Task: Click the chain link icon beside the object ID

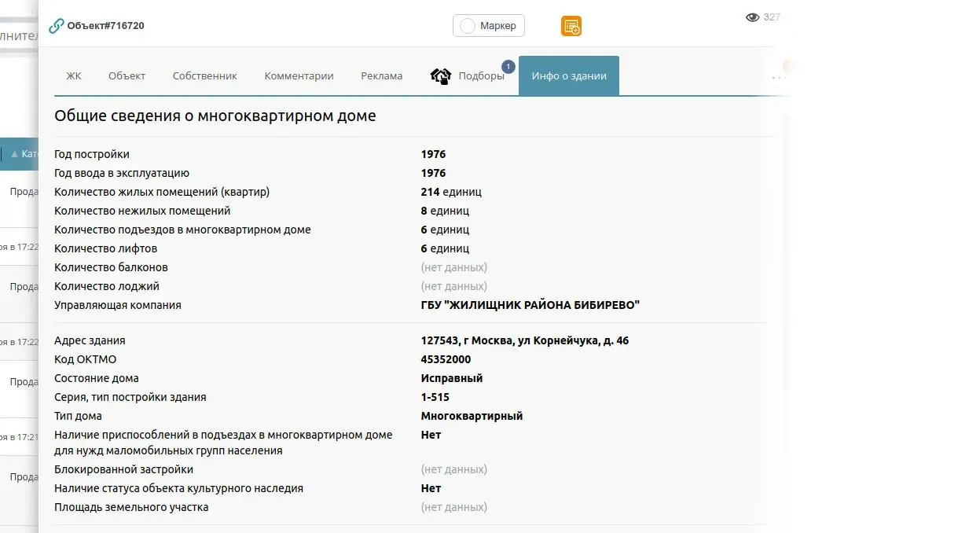Action: (x=57, y=26)
